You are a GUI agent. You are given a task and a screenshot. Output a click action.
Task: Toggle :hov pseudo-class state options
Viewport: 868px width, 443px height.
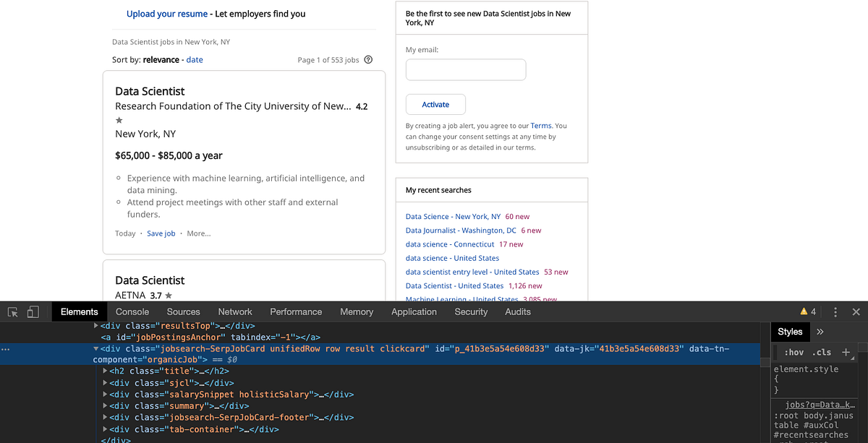[796, 352]
